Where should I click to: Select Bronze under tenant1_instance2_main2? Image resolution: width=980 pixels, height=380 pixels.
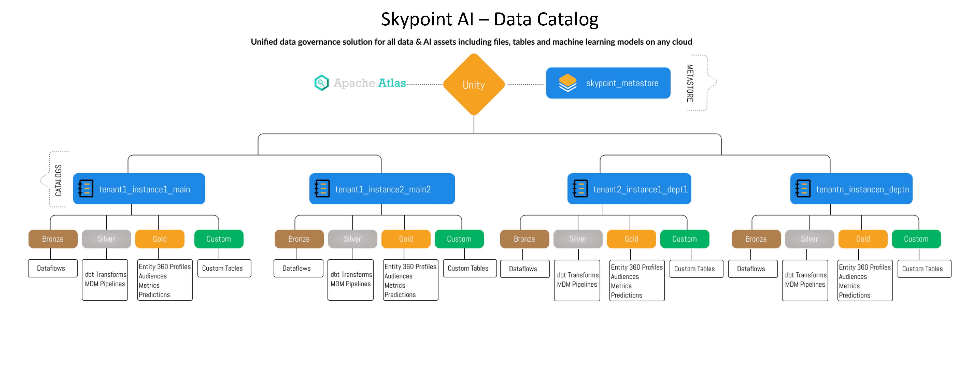point(299,239)
